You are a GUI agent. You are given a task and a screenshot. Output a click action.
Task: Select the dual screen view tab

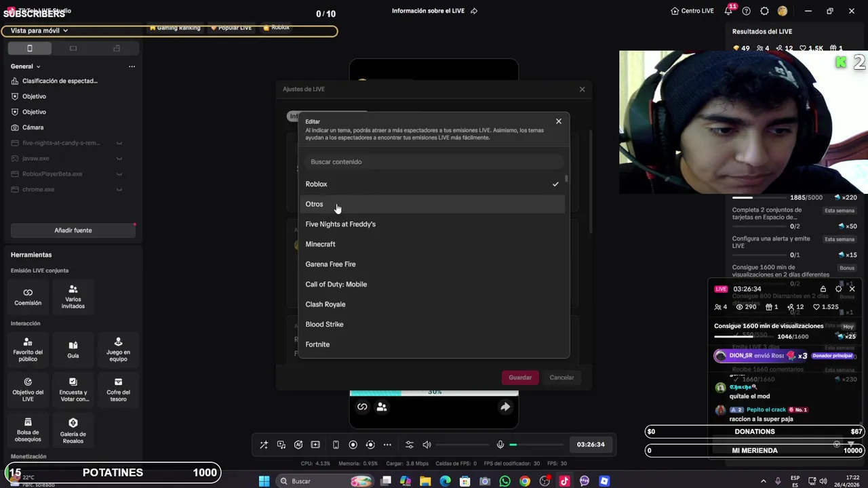click(x=117, y=48)
